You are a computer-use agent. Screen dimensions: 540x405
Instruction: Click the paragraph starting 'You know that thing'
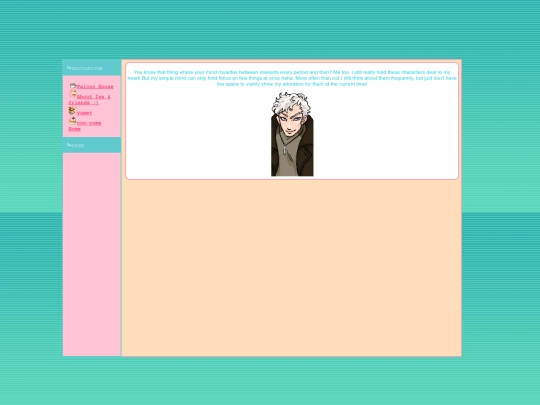pyautogui.click(x=292, y=78)
